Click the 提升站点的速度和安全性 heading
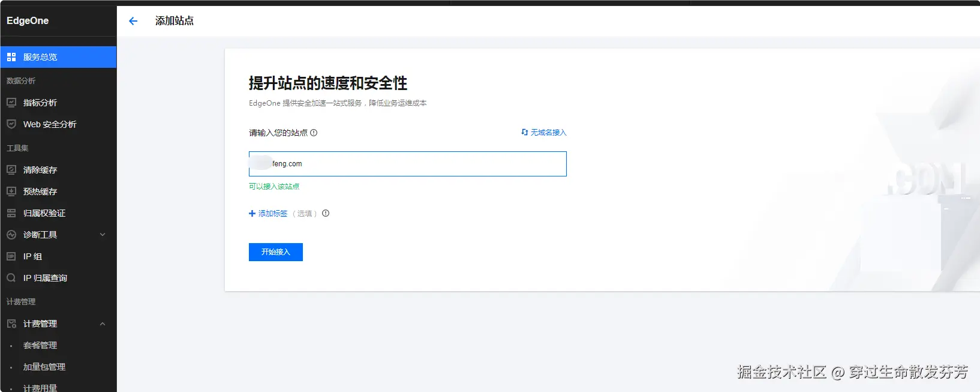 click(328, 83)
